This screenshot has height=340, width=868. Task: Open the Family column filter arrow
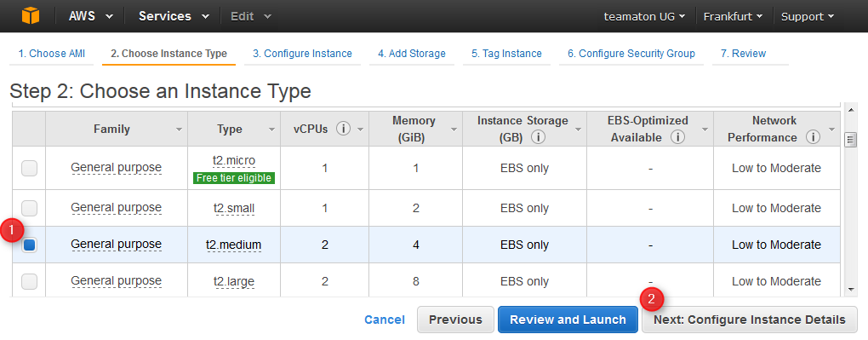(179, 130)
